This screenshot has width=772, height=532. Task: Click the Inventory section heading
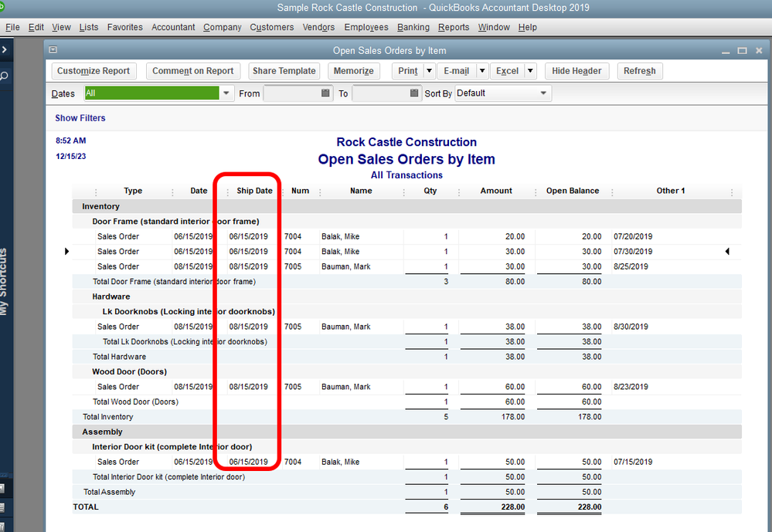tap(101, 206)
